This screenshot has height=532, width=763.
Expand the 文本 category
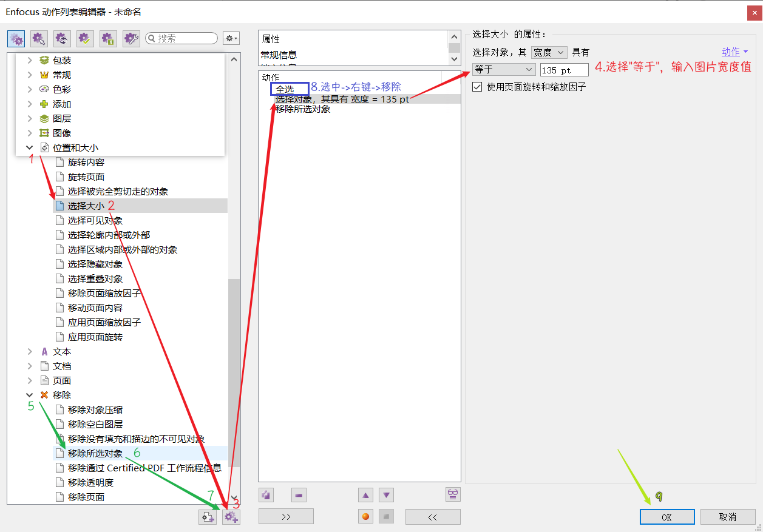coord(30,351)
